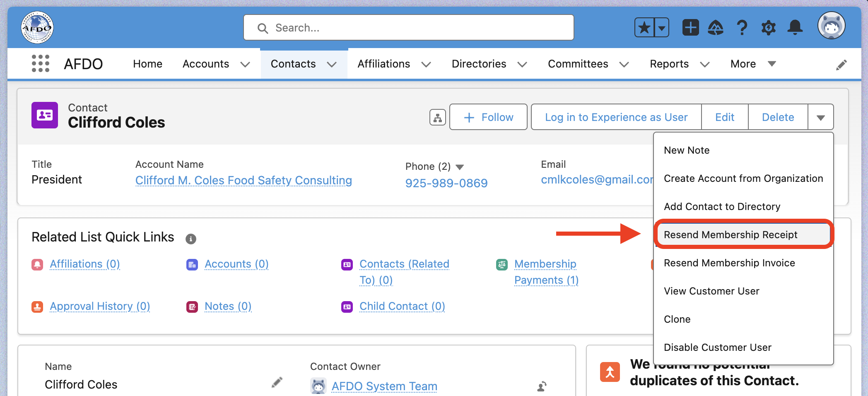The image size is (868, 396).
Task: Click the orange duplicates merge icon
Action: click(610, 372)
